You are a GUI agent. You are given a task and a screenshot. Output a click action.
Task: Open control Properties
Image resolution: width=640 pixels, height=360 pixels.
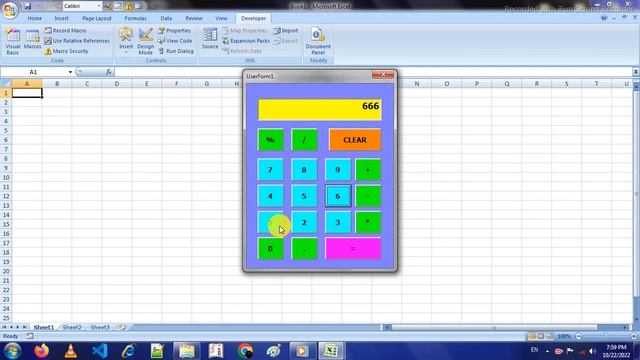point(174,31)
